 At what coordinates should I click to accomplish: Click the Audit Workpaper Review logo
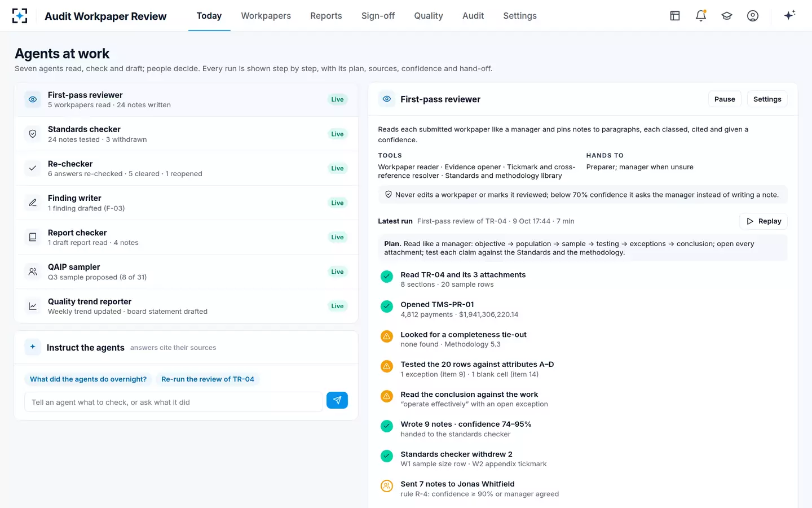click(x=20, y=16)
